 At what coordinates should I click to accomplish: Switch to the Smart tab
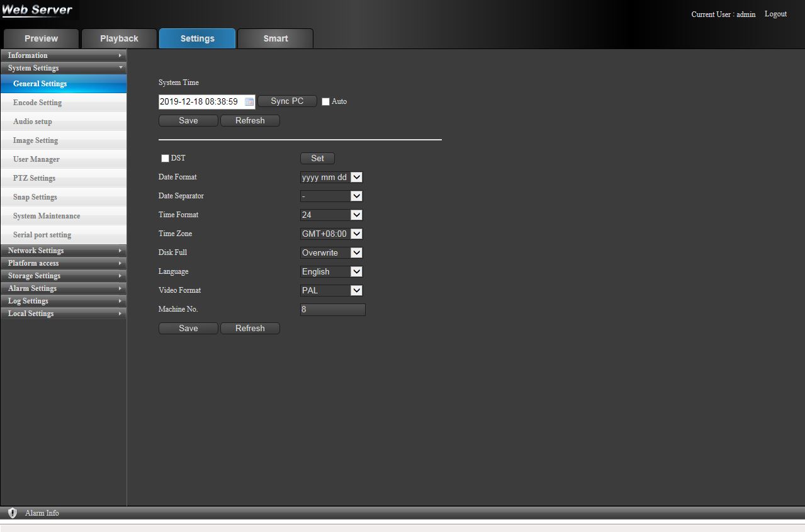coord(275,38)
